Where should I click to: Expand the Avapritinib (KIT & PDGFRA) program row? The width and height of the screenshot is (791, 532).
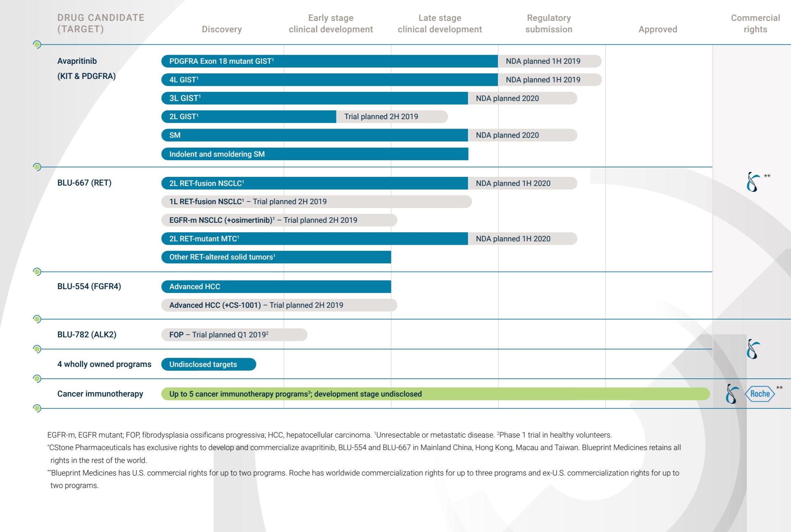click(87, 69)
